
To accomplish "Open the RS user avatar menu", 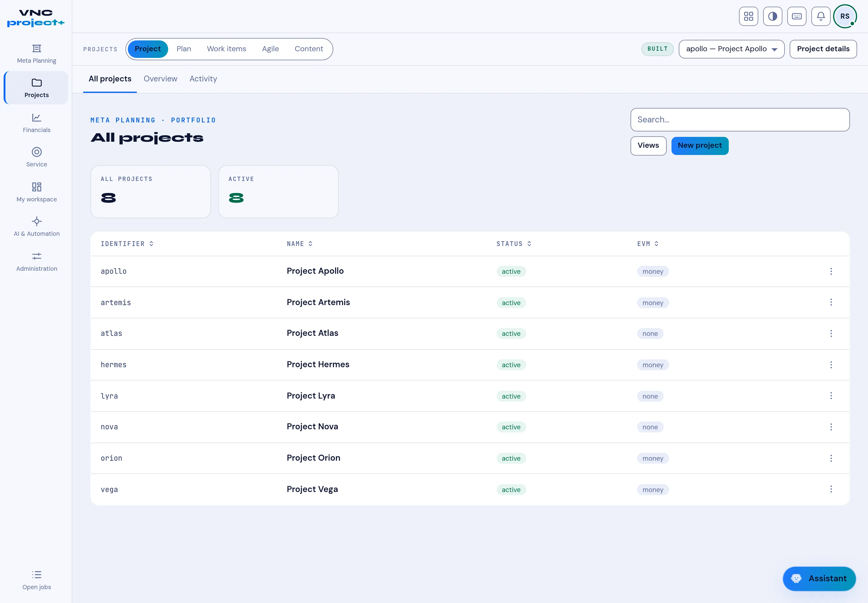I will coord(845,16).
